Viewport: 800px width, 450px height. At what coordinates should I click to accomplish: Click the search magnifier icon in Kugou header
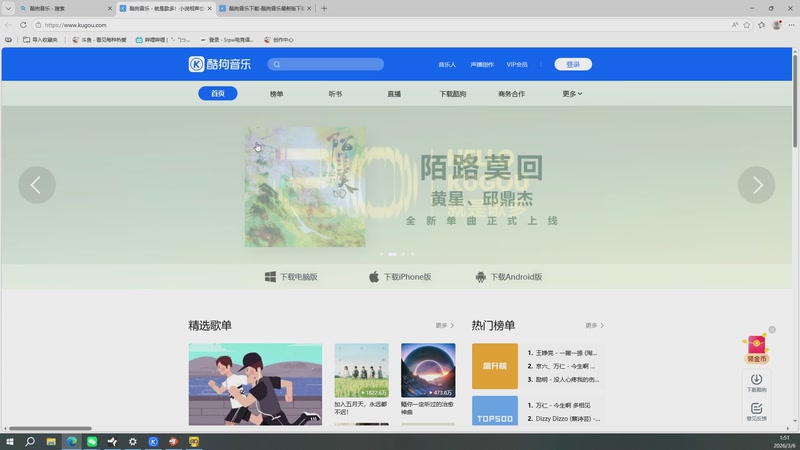tap(277, 64)
